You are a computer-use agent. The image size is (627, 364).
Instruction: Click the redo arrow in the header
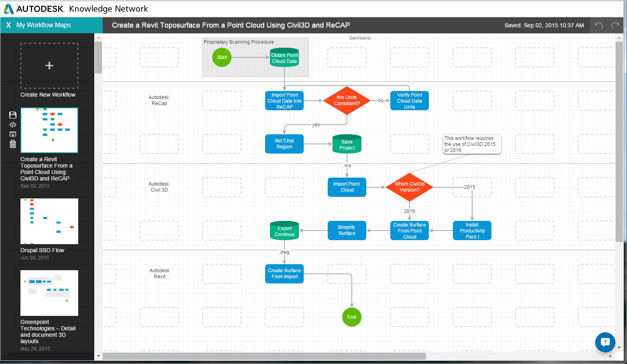[x=615, y=25]
